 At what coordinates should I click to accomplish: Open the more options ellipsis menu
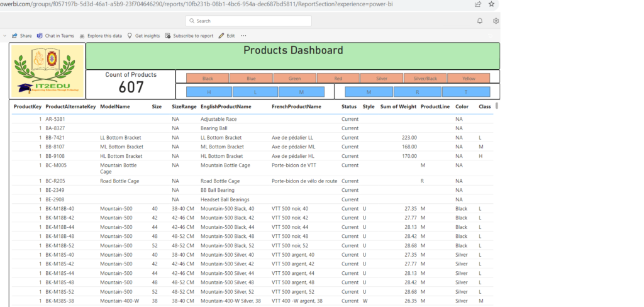click(243, 36)
